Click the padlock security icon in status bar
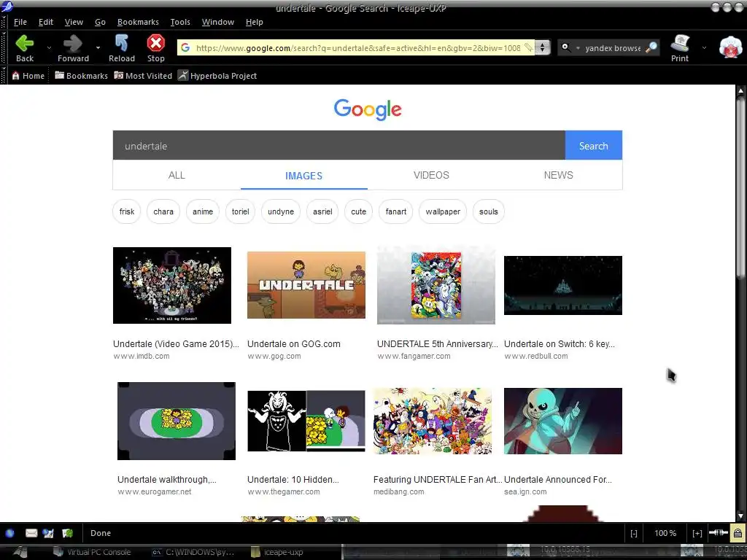The width and height of the screenshot is (747, 560). coord(737,533)
